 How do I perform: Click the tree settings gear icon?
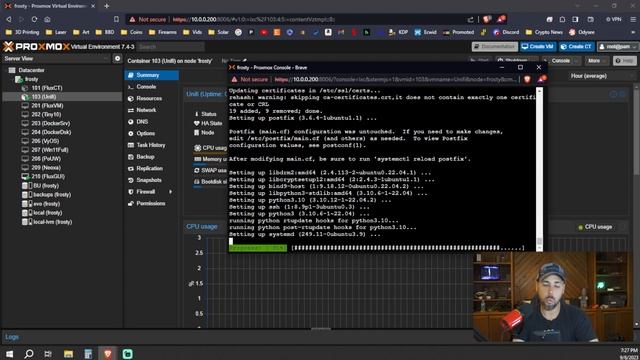[117, 59]
